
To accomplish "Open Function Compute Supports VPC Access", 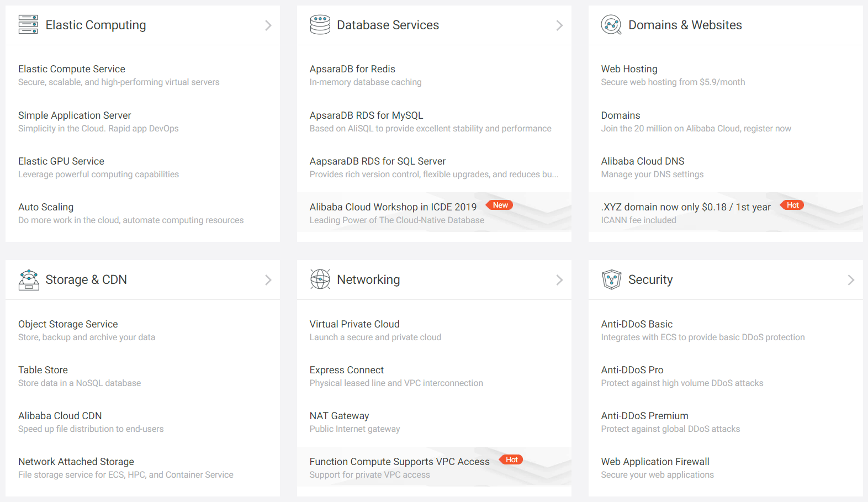I will [400, 462].
